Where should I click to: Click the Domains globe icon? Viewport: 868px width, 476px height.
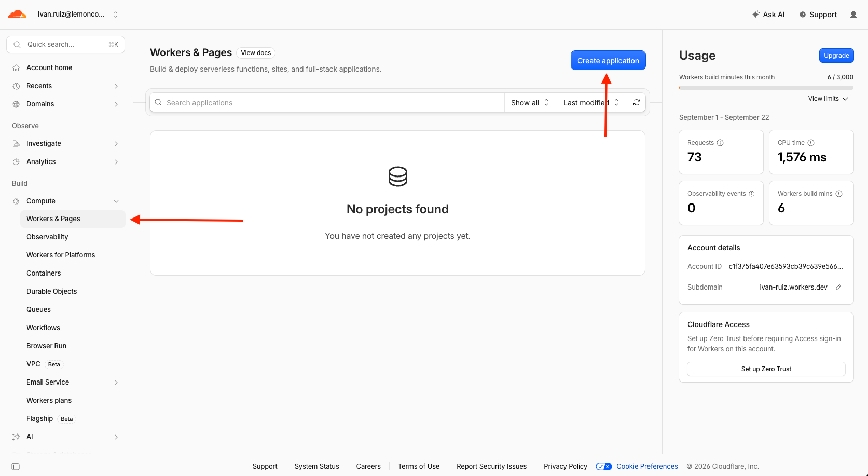[16, 104]
